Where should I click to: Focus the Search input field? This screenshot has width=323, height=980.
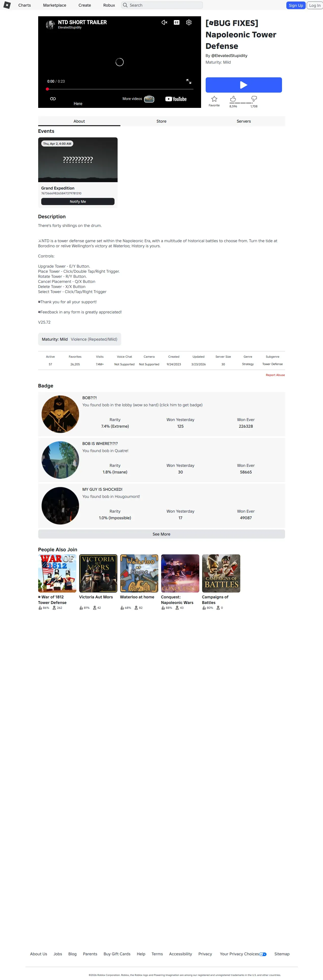point(162,5)
